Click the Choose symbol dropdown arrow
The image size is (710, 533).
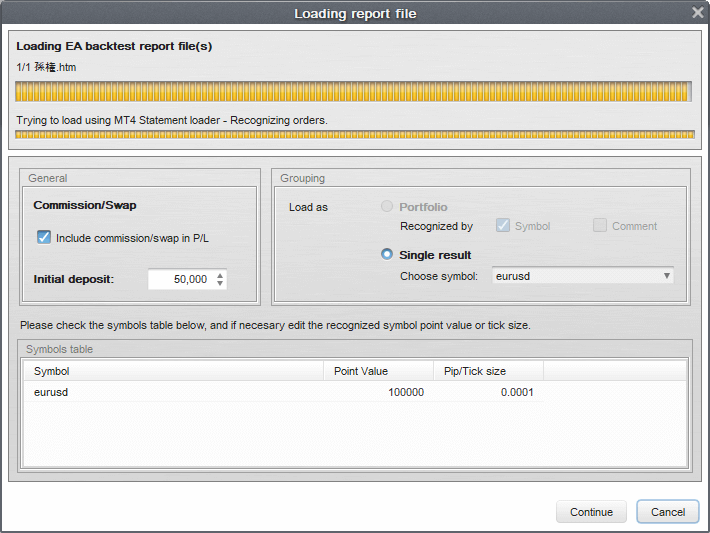[x=666, y=276]
